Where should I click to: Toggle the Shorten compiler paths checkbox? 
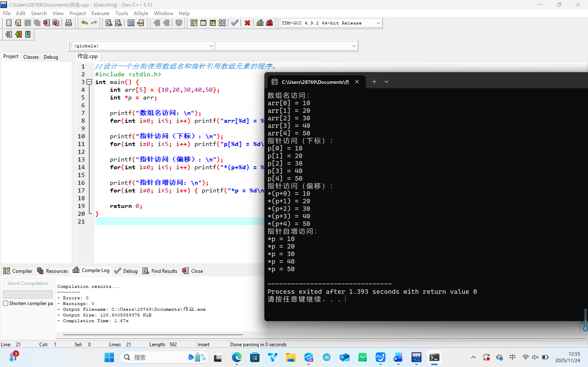click(x=6, y=303)
